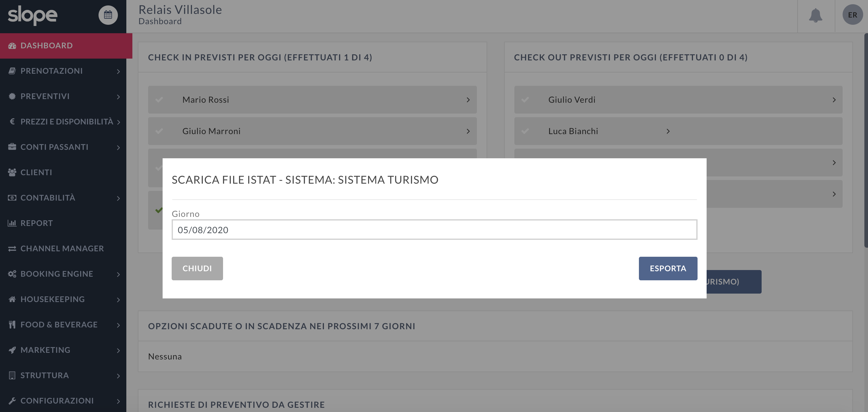This screenshot has width=868, height=412.
Task: Toggle the check mark for Giulio Verdi
Action: pyautogui.click(x=525, y=100)
